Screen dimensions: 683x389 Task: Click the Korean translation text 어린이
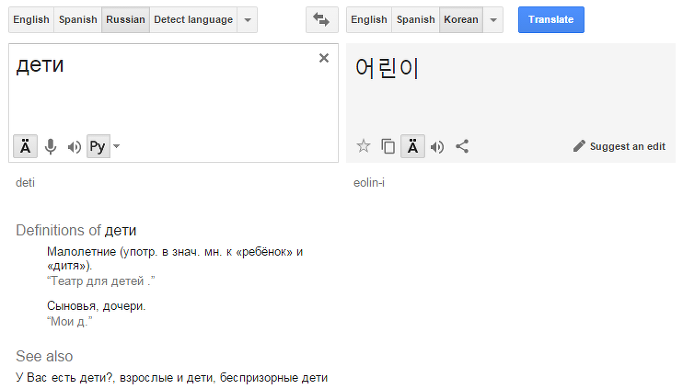coord(387,68)
